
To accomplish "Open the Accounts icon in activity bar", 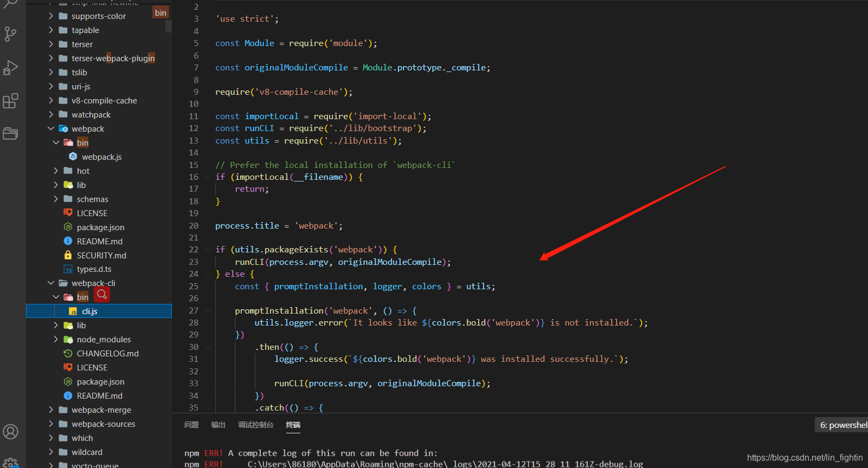I will (10, 432).
